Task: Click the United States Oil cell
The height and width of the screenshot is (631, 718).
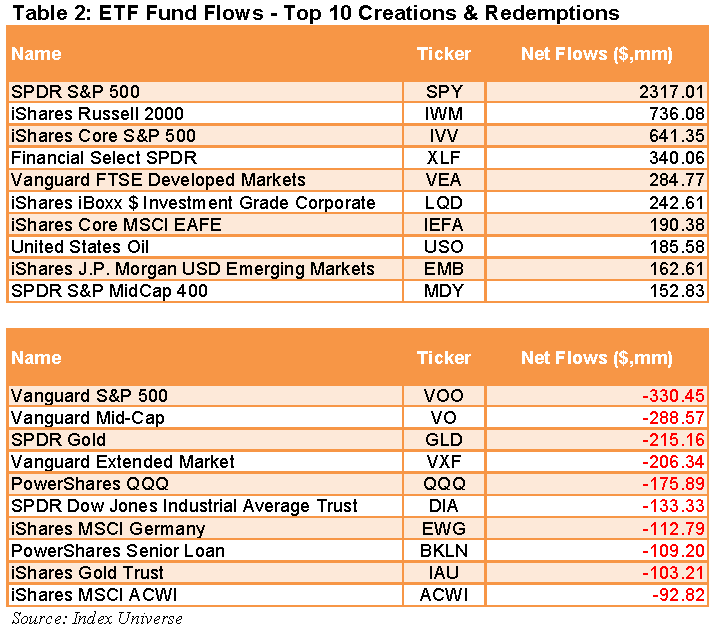Action: (x=84, y=246)
